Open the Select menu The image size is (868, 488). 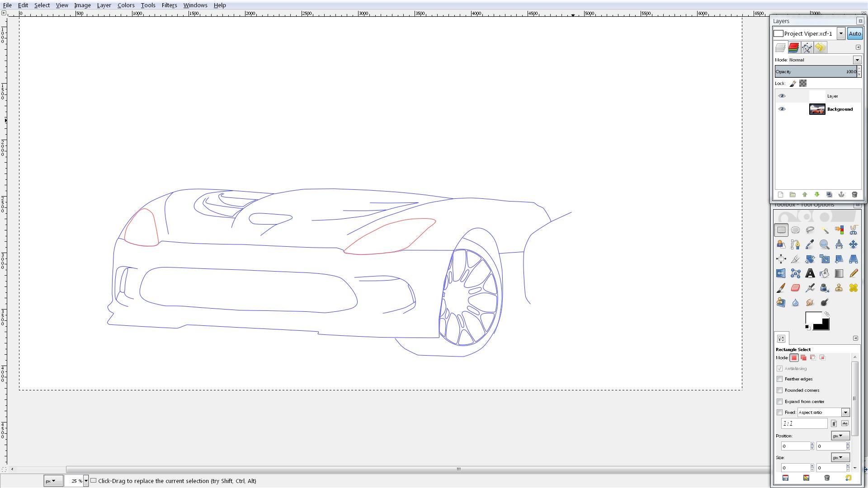point(42,5)
